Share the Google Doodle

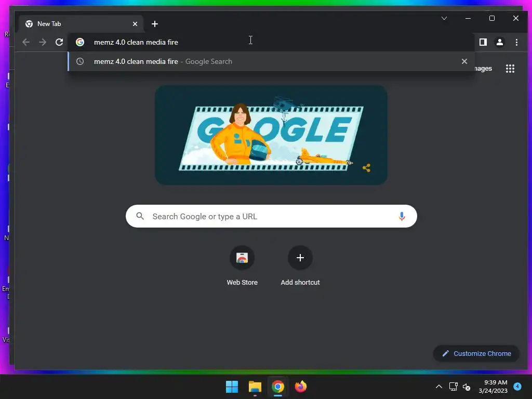coord(366,168)
